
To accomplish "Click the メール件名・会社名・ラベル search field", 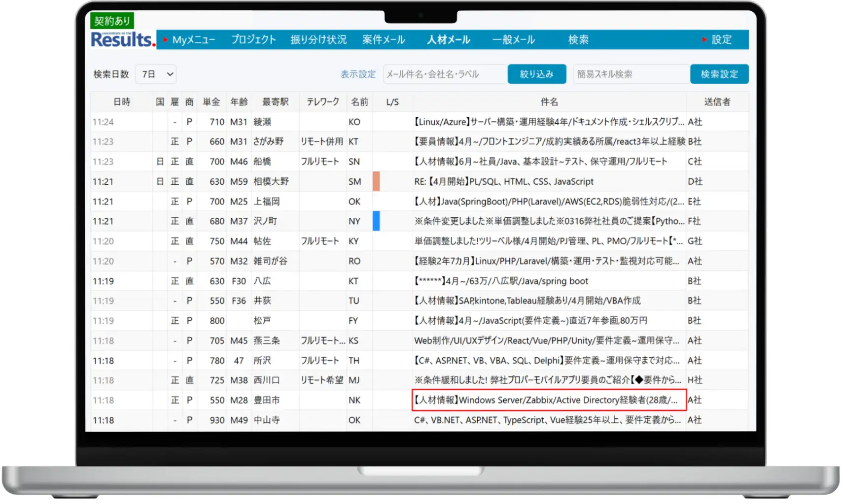I will (444, 74).
